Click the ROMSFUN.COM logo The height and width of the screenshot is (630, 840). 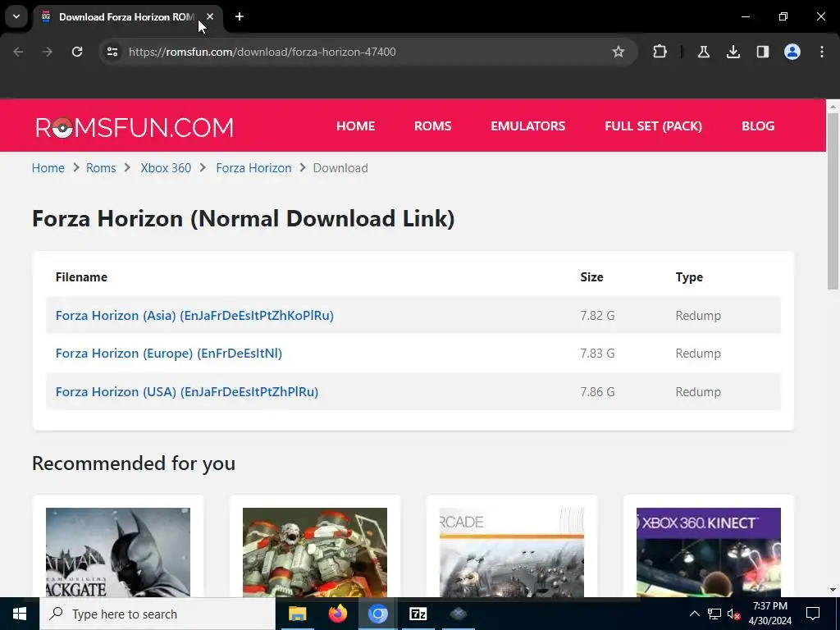click(x=135, y=127)
